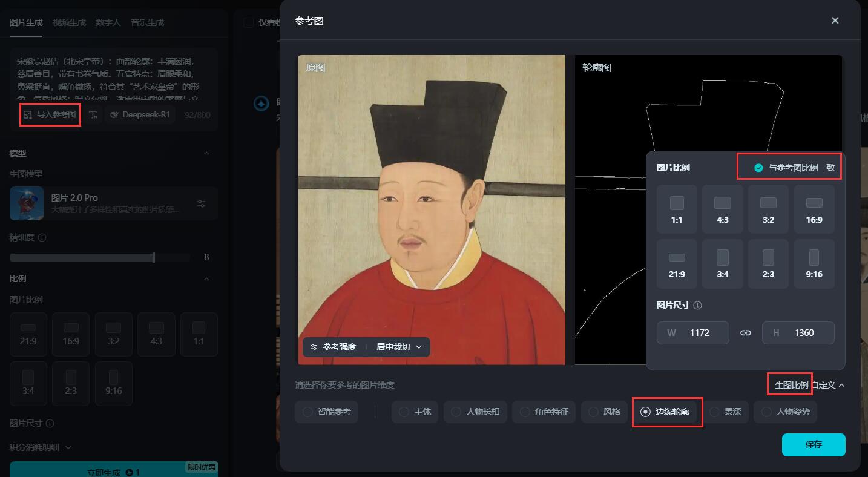This screenshot has height=477, width=868.
Task: Choose 3:4 ratio in left panel
Action: click(x=28, y=384)
